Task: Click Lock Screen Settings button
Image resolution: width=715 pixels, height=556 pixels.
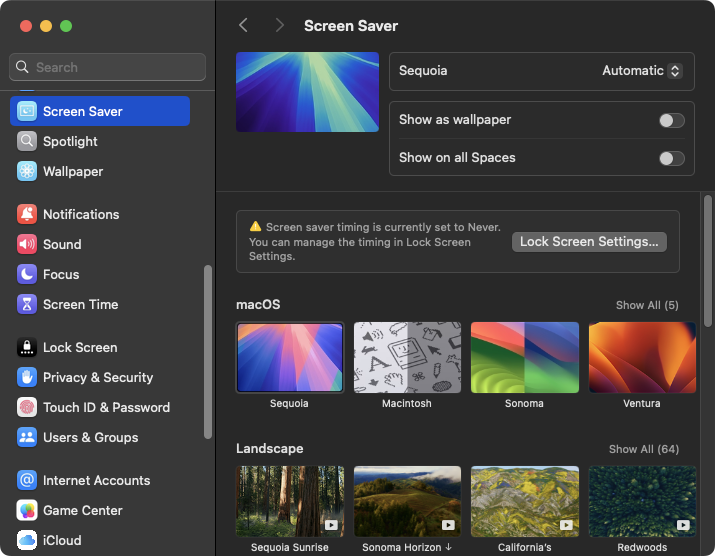Action: 589,241
